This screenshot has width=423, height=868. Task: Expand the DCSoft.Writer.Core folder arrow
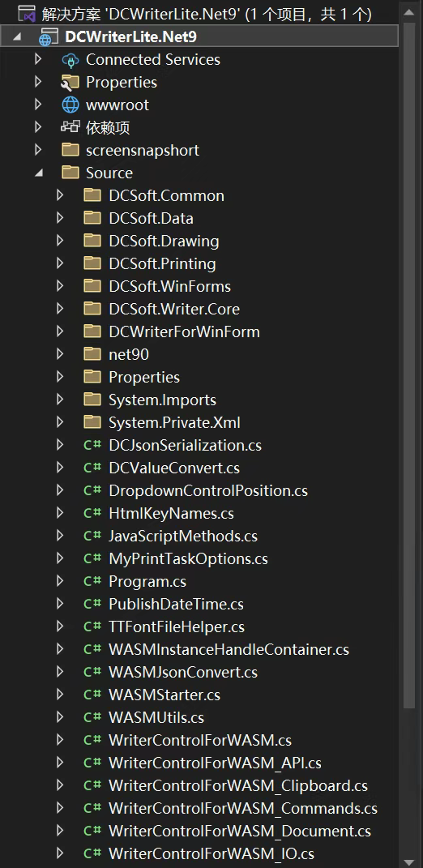coord(60,309)
